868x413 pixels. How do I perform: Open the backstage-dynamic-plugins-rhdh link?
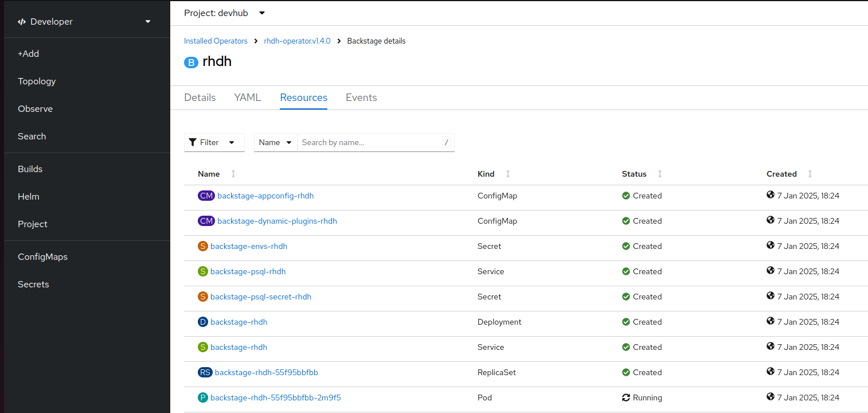click(x=277, y=221)
